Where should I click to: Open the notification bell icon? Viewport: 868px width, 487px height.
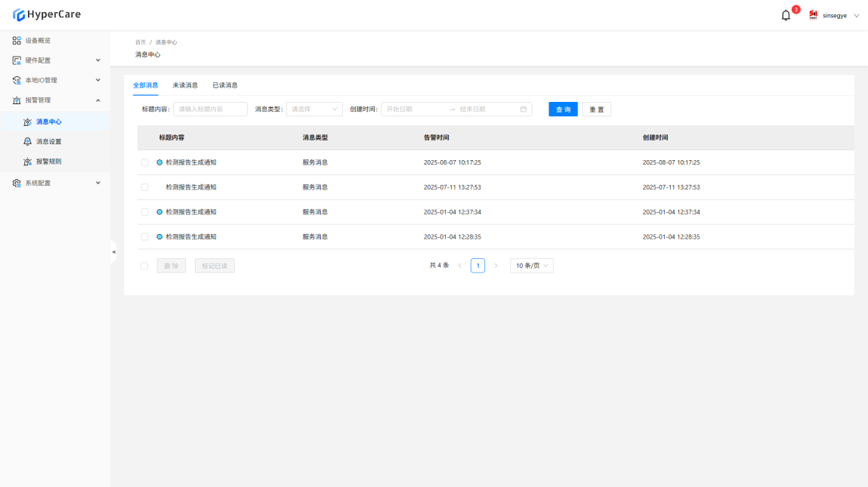[786, 15]
